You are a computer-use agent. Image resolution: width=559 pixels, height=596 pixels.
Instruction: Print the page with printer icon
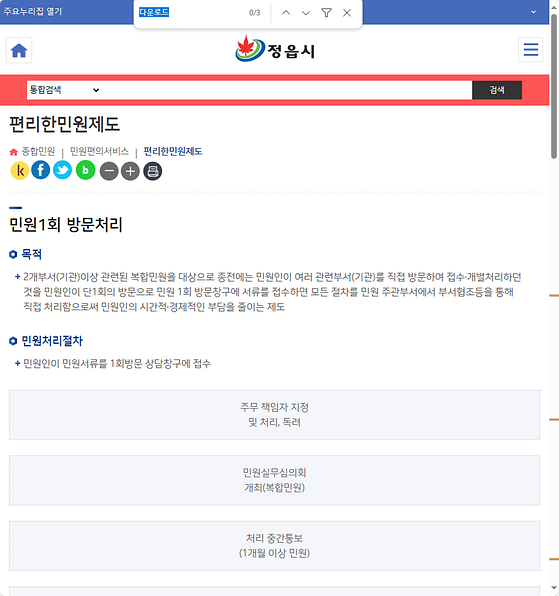pos(153,171)
